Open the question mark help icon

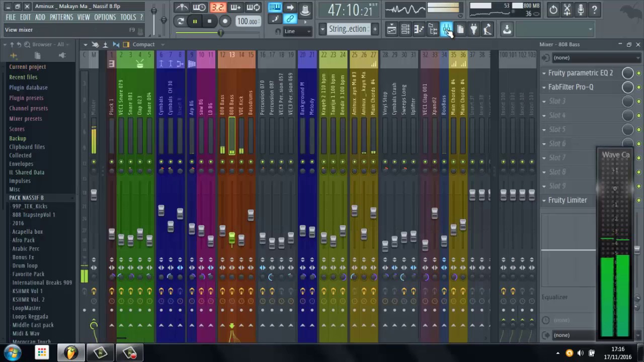click(594, 10)
